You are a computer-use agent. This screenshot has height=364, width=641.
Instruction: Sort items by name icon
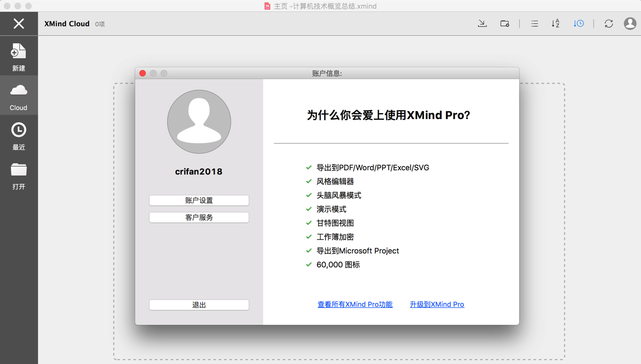pos(556,23)
